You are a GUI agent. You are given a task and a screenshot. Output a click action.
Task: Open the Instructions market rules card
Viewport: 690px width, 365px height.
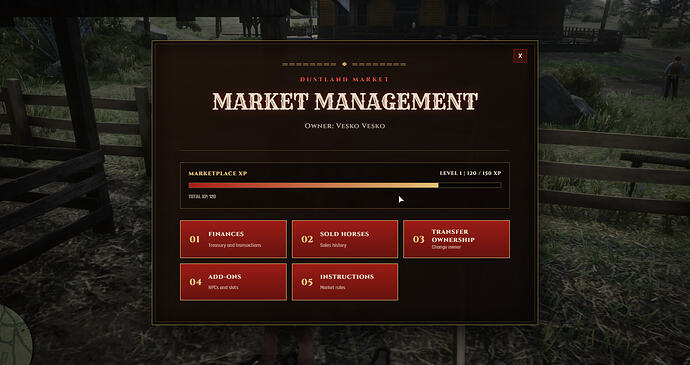click(x=345, y=282)
